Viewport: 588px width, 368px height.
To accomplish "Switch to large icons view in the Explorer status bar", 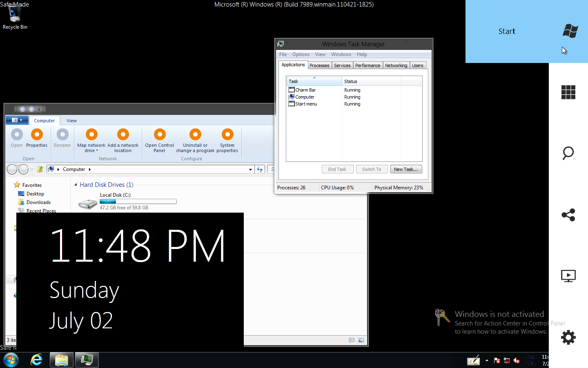I will pyautogui.click(x=361, y=340).
